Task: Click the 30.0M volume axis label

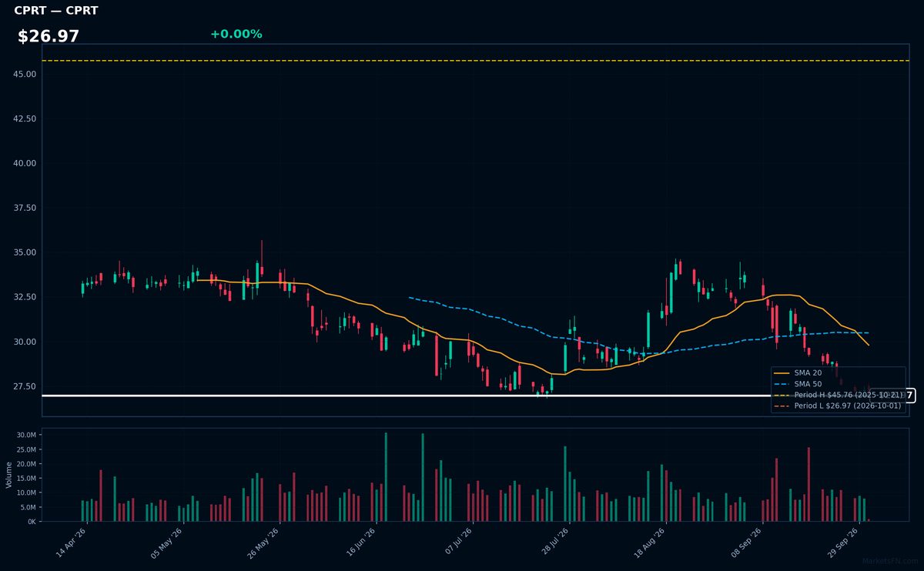Action: coord(25,435)
